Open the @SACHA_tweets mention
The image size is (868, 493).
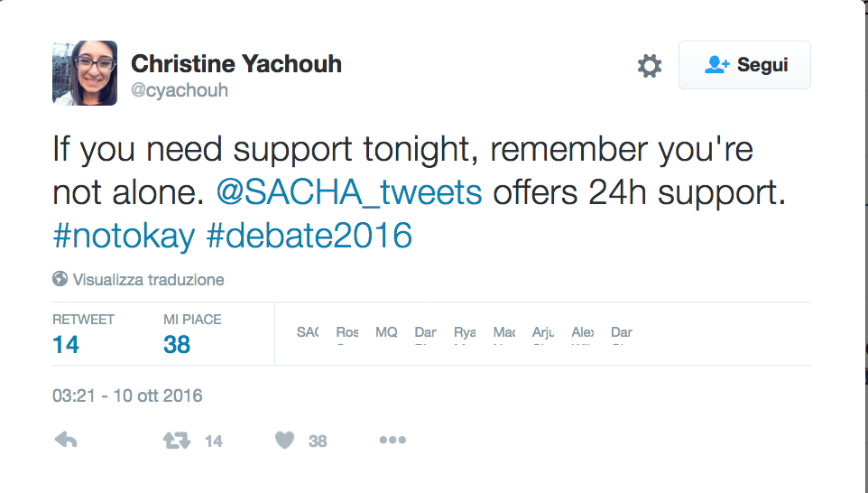pos(349,192)
